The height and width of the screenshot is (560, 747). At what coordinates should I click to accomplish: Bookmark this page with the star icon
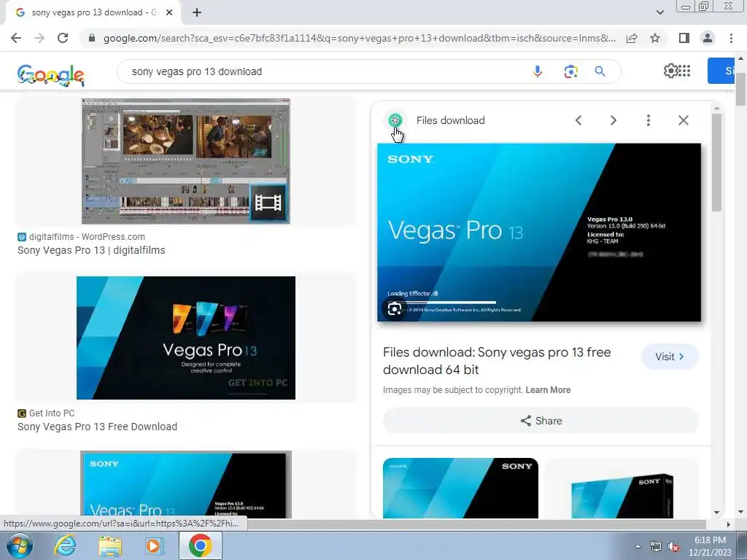tap(655, 38)
